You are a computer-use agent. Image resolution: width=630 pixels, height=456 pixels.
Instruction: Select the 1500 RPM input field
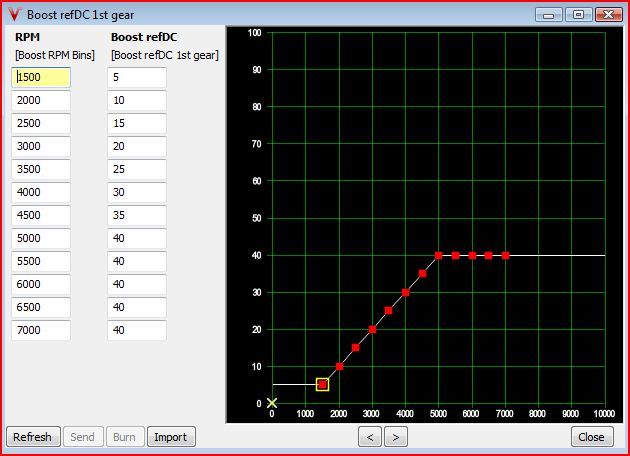click(41, 77)
